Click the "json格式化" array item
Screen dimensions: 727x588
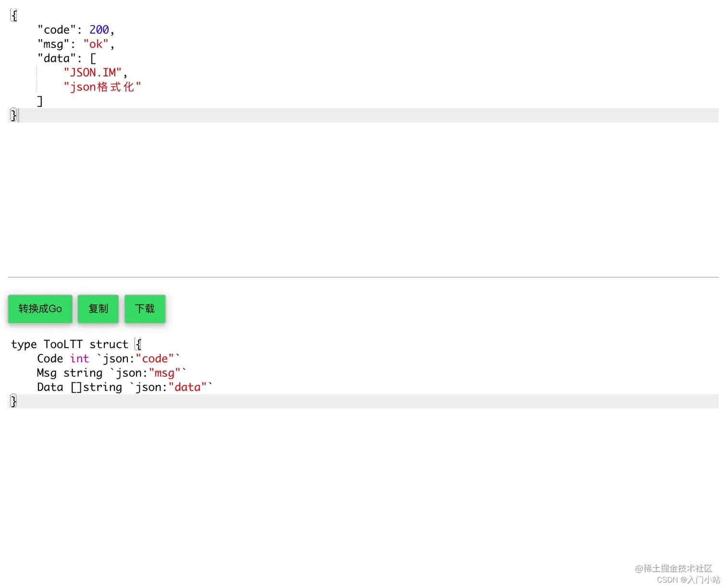102,87
